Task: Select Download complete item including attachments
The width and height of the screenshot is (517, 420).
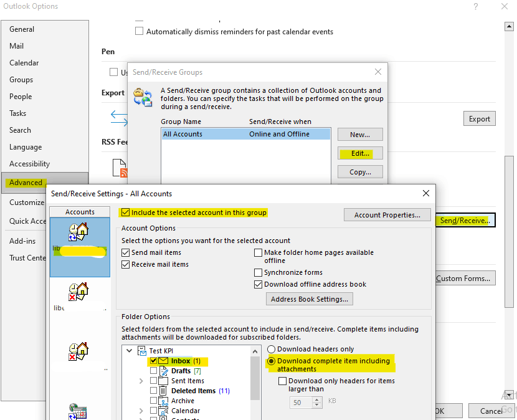Action: tap(271, 361)
